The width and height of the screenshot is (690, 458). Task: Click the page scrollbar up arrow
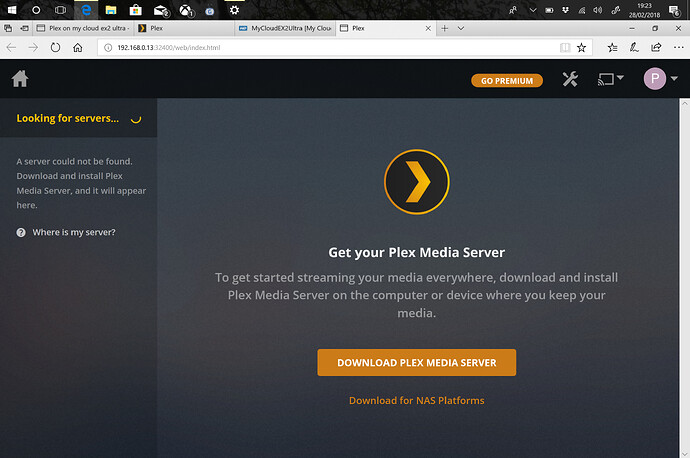pos(684,104)
